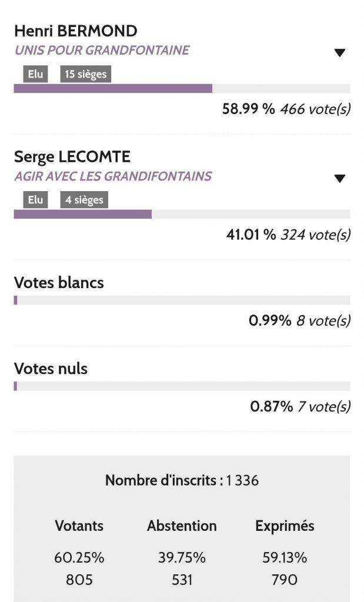Viewport: 364px width, 602px height.
Task: Click the Elu badge under Henri BERMOND
Action: tap(35, 74)
